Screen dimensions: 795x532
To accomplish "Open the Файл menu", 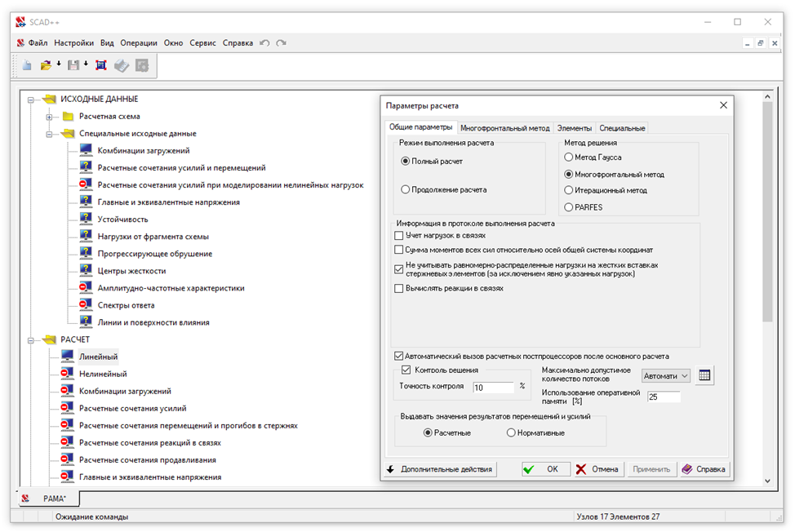I will [x=38, y=43].
